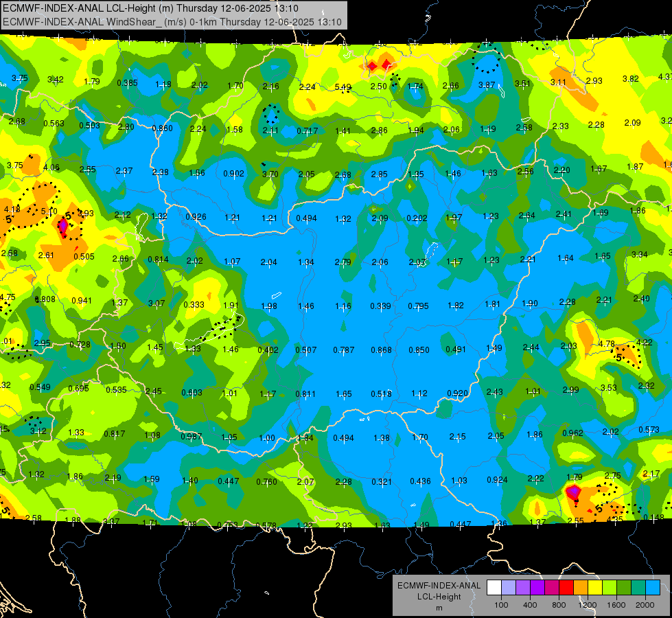The width and height of the screenshot is (672, 618).
Task: Click the lime-green legend swatch
Action: [x=610, y=587]
